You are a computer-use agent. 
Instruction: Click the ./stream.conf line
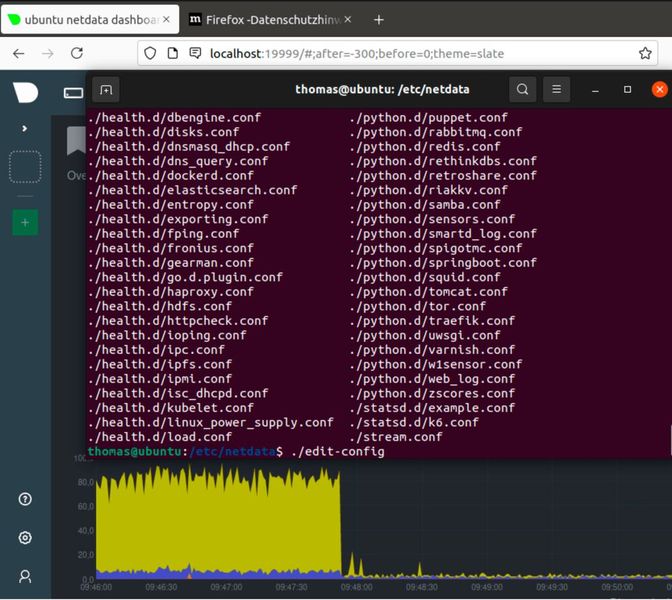396,437
